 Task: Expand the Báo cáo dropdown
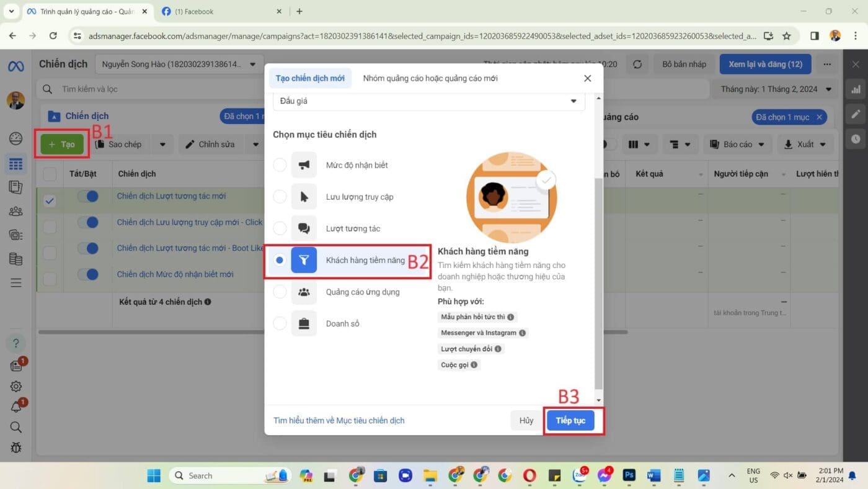[738, 145]
